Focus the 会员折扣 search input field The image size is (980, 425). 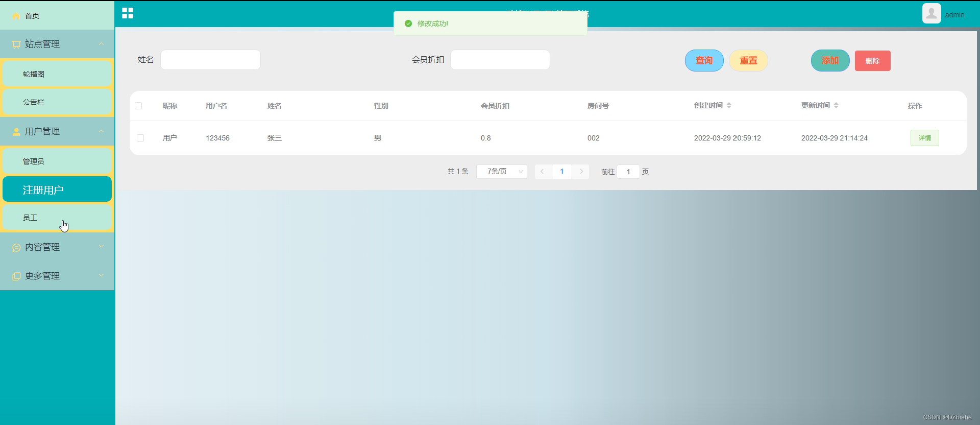click(x=500, y=60)
